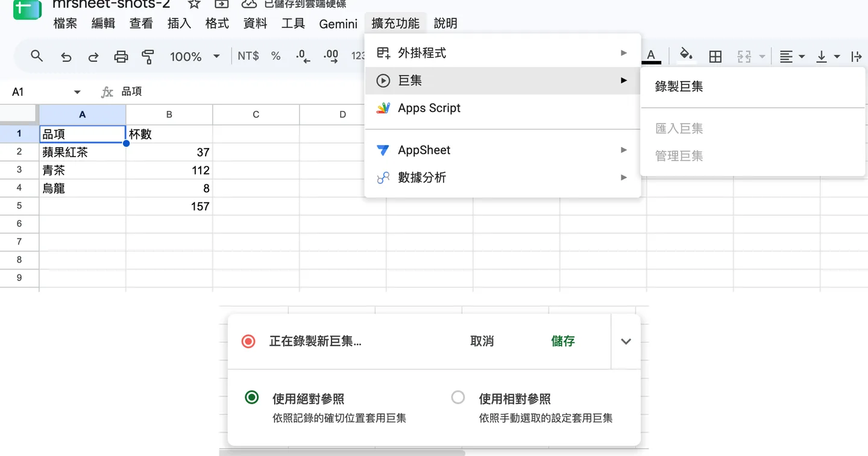Click the Apps Script colorful icon

[383, 108]
